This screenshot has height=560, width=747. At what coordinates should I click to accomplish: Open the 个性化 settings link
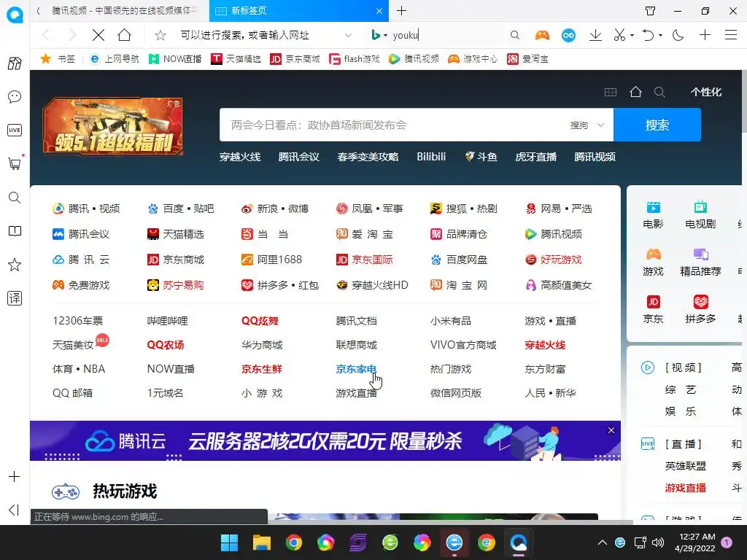tap(706, 92)
